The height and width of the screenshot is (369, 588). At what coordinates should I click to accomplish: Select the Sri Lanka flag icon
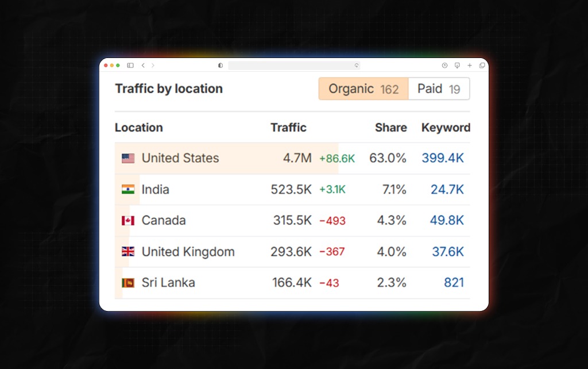128,283
